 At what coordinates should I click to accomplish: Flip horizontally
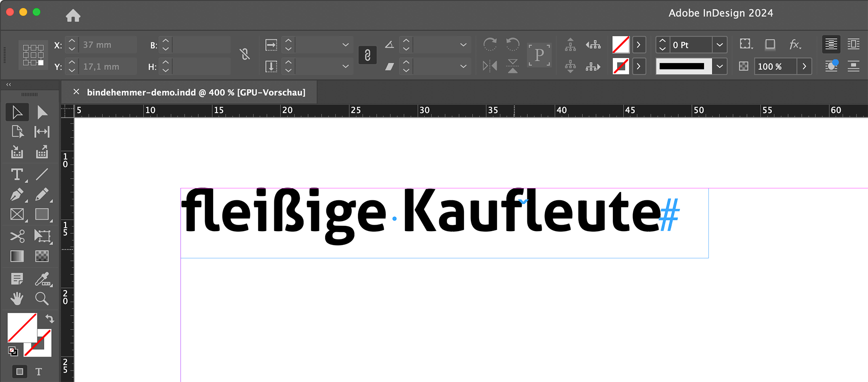(x=490, y=66)
